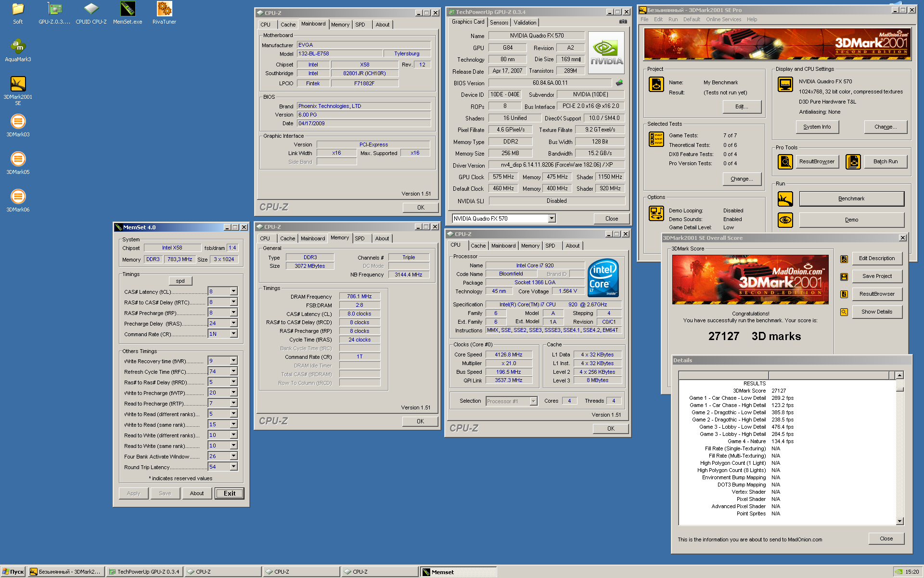The width and height of the screenshot is (924, 578).
Task: Click the About button in MemSet
Action: tap(196, 493)
